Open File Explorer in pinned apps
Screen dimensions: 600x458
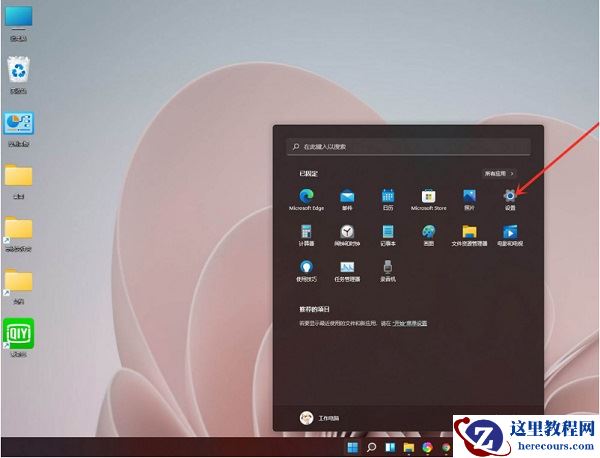[469, 235]
